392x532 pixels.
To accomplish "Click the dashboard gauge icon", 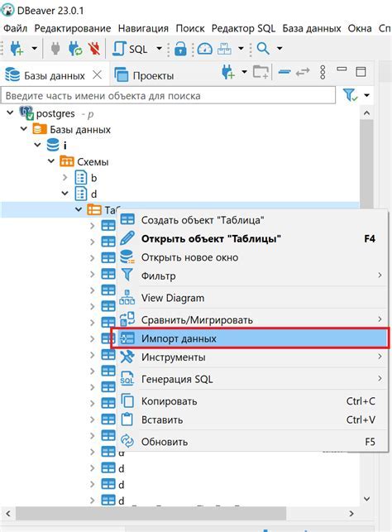I will pos(204,49).
